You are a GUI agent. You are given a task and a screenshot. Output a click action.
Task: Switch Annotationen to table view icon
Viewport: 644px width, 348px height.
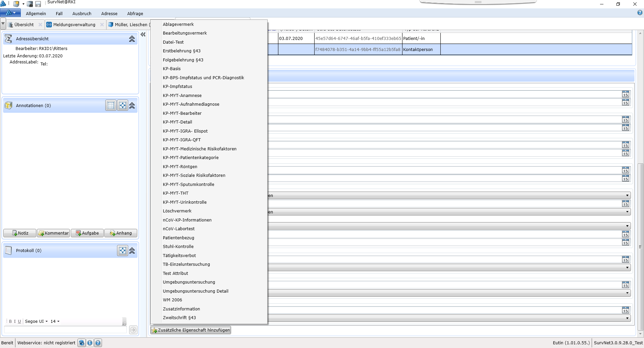111,105
